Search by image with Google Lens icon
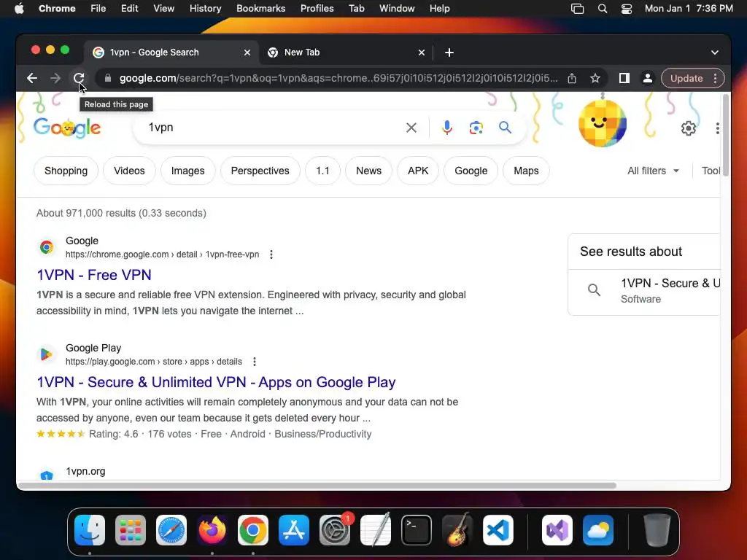The height and width of the screenshot is (560, 747). 476,127
